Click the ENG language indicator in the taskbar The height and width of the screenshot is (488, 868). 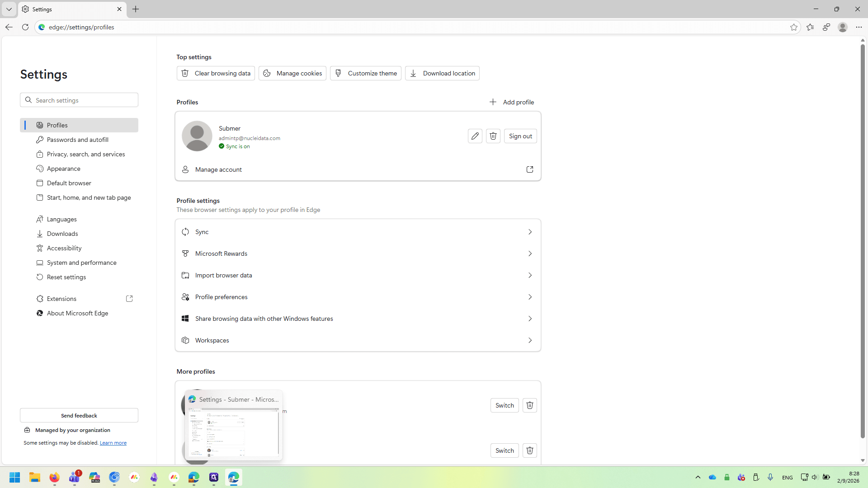pyautogui.click(x=788, y=477)
